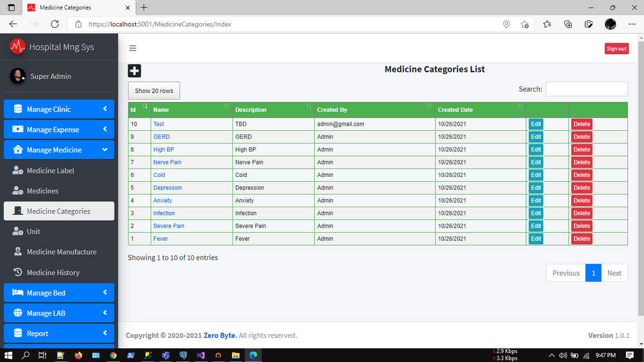This screenshot has width=644, height=362.
Task: Click inside the Search field
Action: pos(586,88)
